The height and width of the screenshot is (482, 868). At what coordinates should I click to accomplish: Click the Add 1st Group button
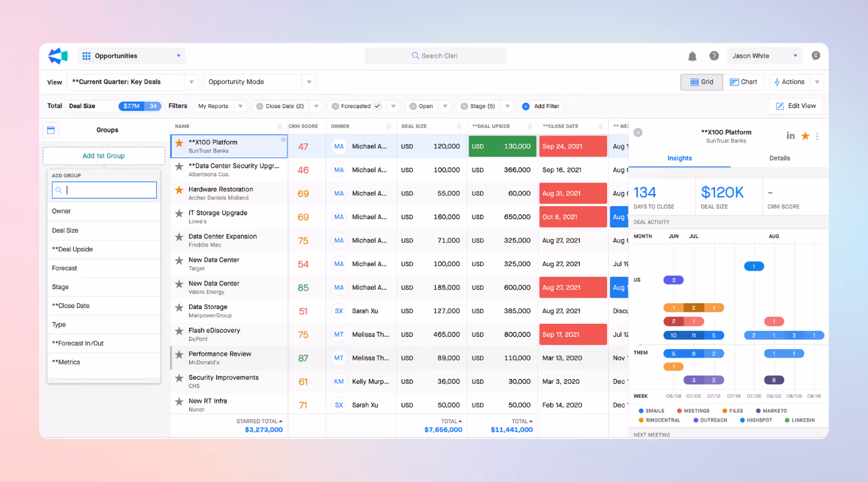[104, 156]
